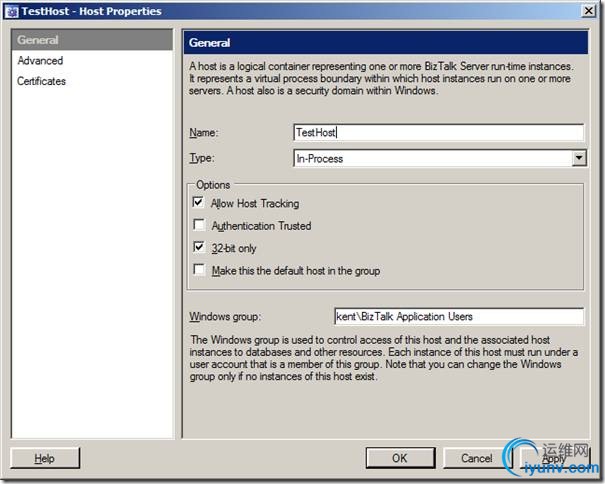Click the Name: label
605x484 pixels.
[x=204, y=133]
